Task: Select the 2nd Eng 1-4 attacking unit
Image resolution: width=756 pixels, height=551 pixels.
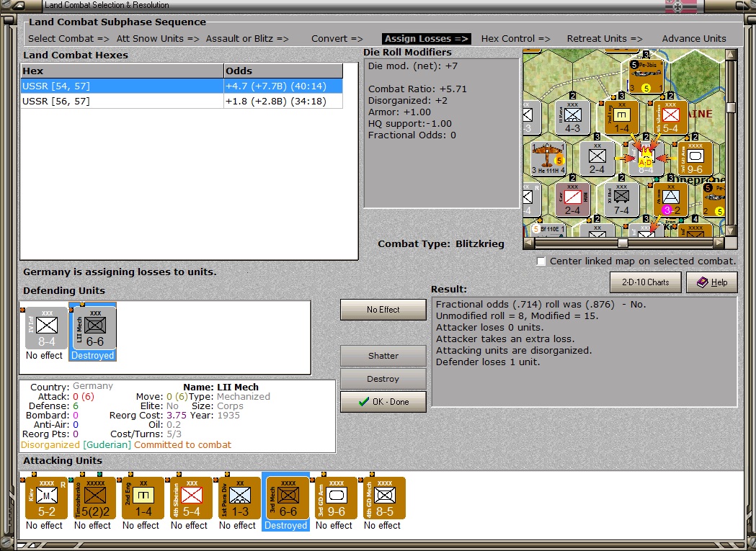Action: pos(143,498)
